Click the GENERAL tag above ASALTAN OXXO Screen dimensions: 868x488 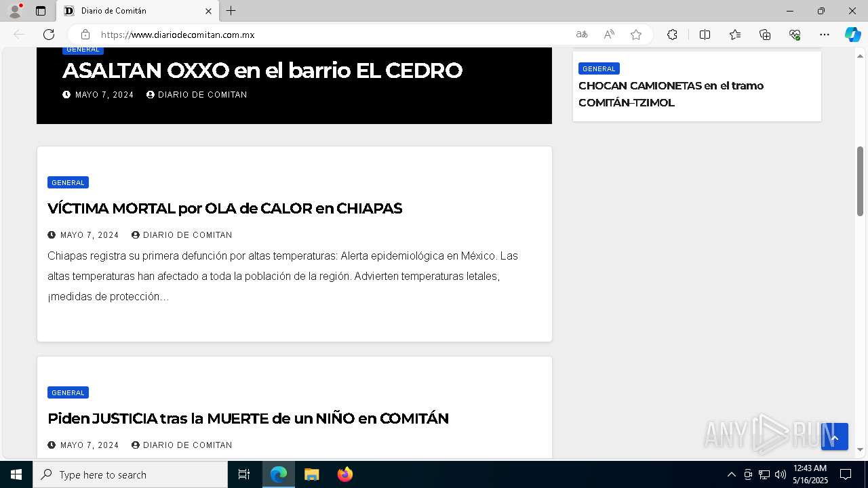click(83, 49)
